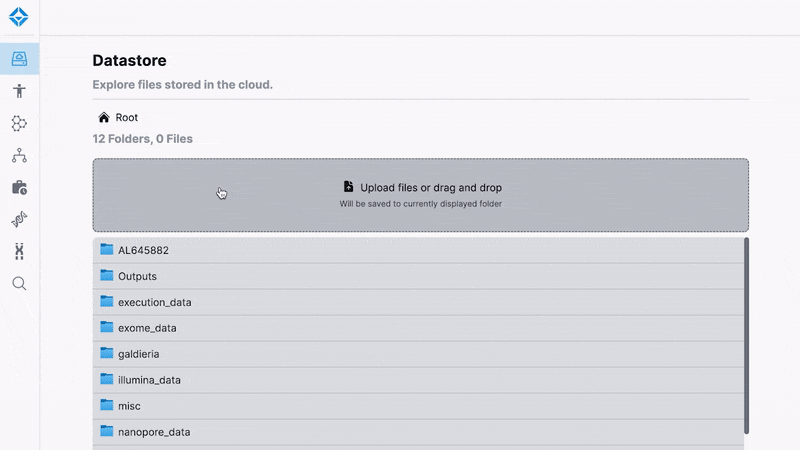Image resolution: width=800 pixels, height=450 pixels.
Task: Open the Datastore drive sidebar icon
Action: tap(19, 59)
